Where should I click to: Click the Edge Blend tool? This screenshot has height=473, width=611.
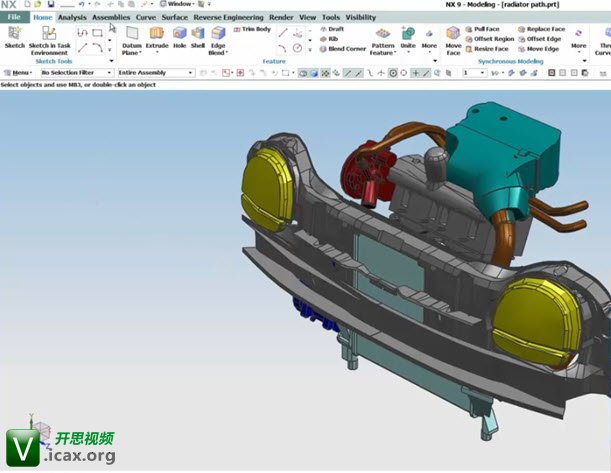point(217,36)
